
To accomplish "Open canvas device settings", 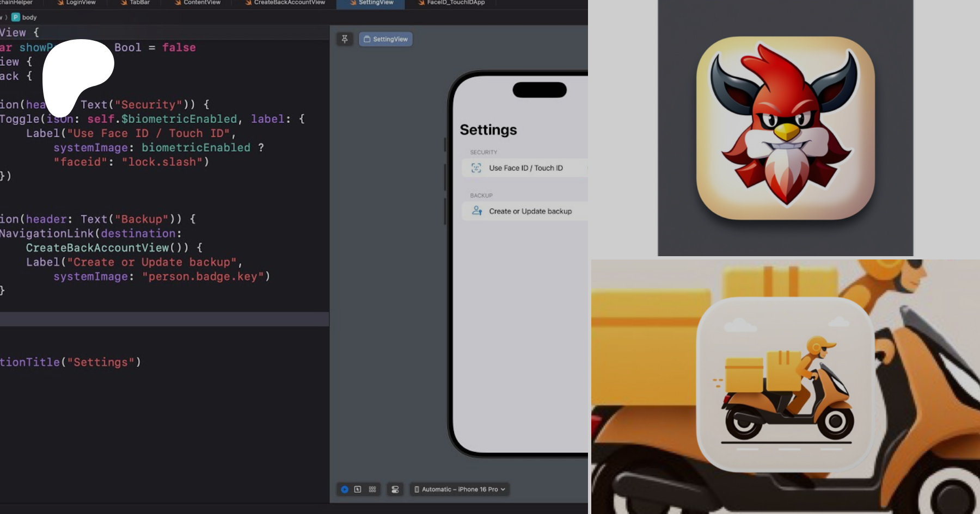I will [x=395, y=490].
